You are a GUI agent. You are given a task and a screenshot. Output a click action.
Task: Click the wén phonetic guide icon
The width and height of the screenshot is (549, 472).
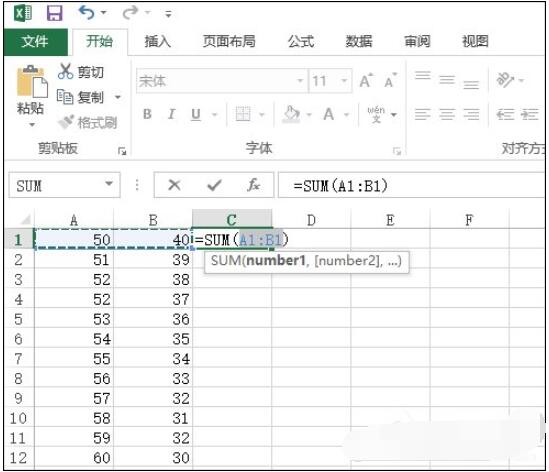coord(376,114)
